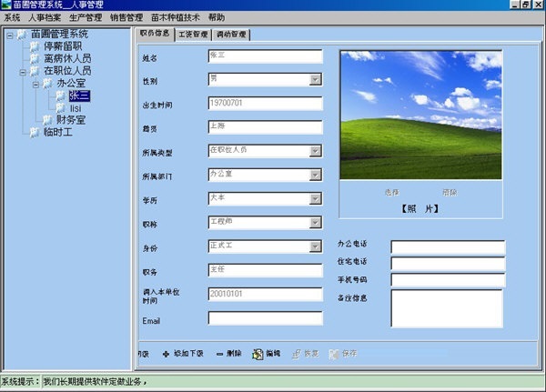Click the icon beside 临时工
Screen dimensions: 546x392
pyautogui.click(x=35, y=132)
